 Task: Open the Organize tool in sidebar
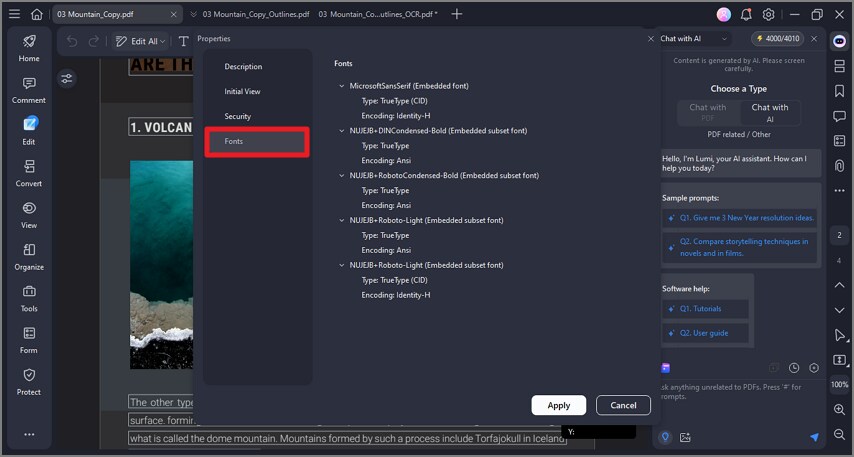[x=29, y=257]
